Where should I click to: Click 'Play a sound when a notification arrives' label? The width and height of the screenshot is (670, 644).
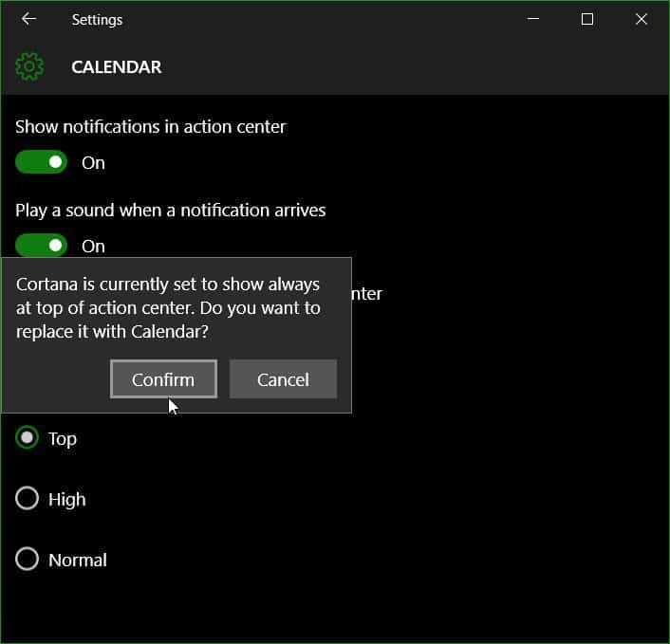[171, 211]
